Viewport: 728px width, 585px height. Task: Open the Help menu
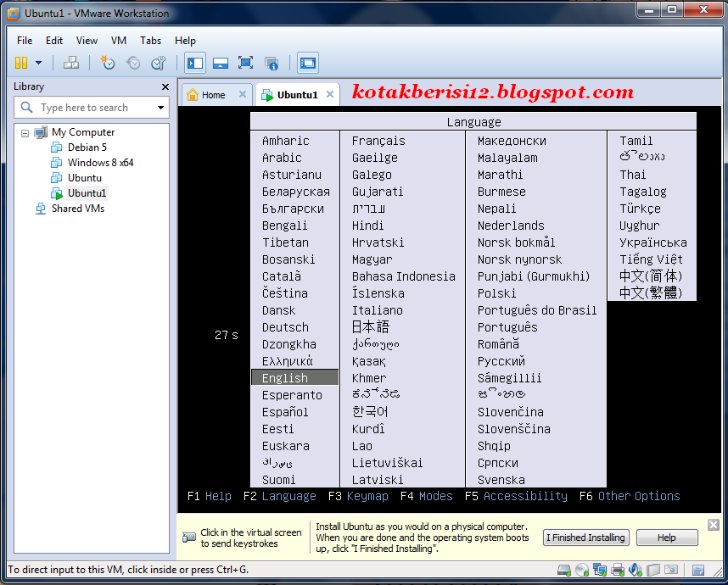(185, 41)
